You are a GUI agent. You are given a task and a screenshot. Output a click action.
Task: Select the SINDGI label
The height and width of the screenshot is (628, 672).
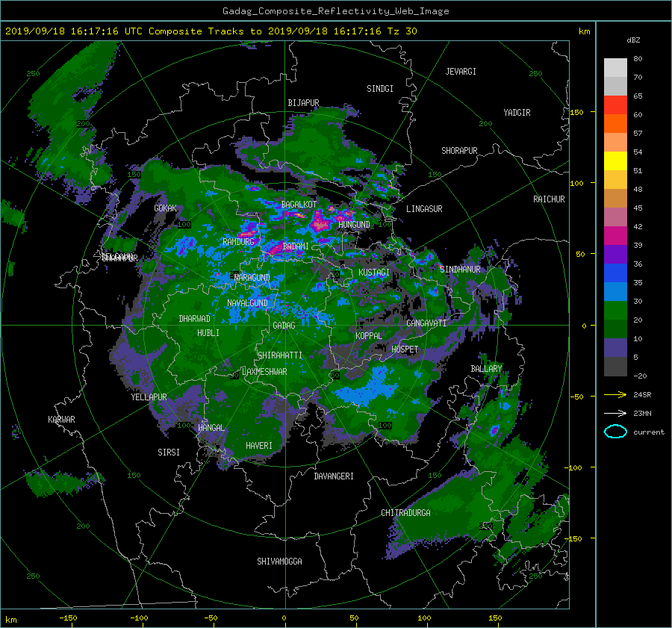(380, 89)
